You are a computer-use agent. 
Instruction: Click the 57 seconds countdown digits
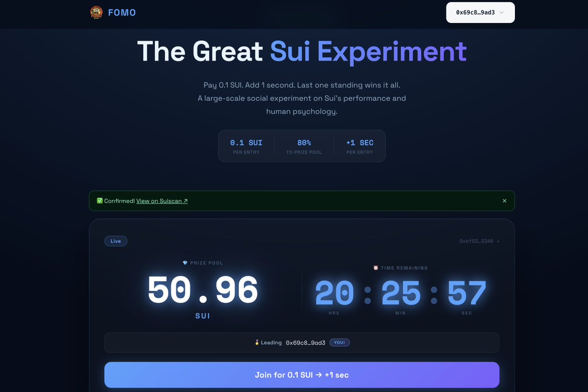(x=467, y=292)
